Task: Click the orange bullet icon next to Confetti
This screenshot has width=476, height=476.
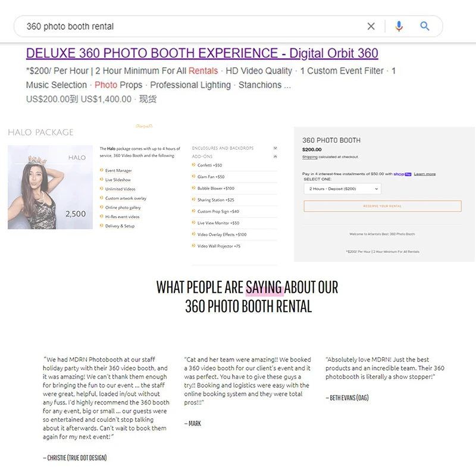Action: click(194, 165)
